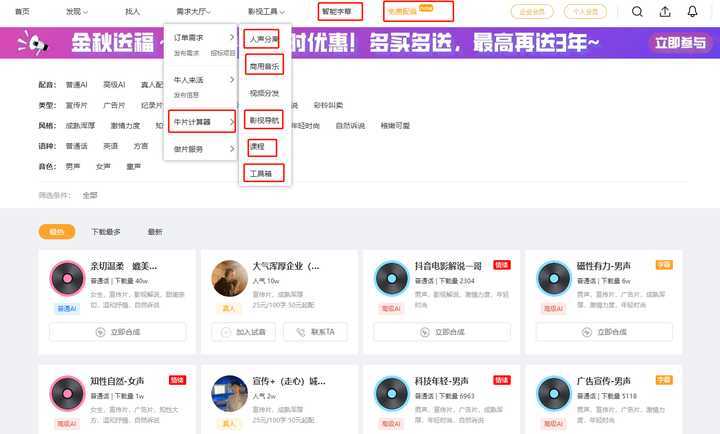Expand the 发现 dropdown in top navigation
This screenshot has height=434, width=720.
click(x=76, y=12)
